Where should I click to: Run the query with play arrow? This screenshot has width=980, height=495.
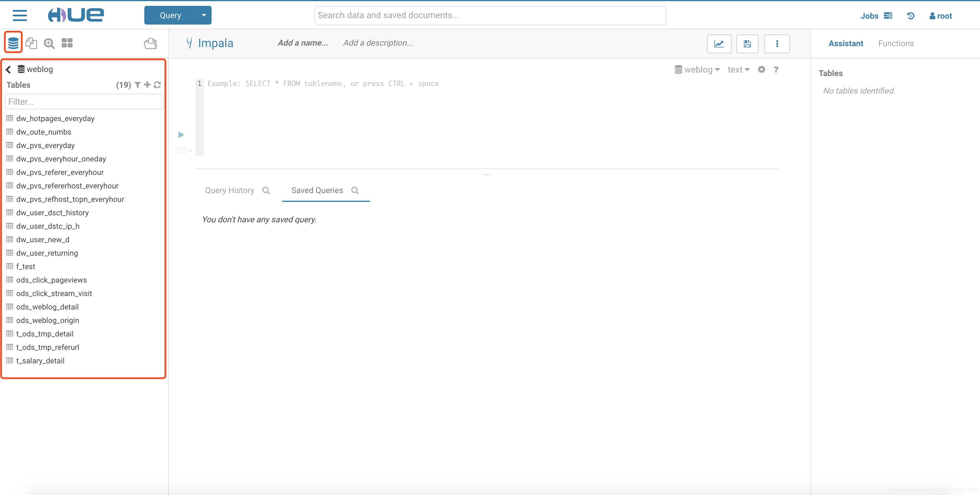click(181, 135)
